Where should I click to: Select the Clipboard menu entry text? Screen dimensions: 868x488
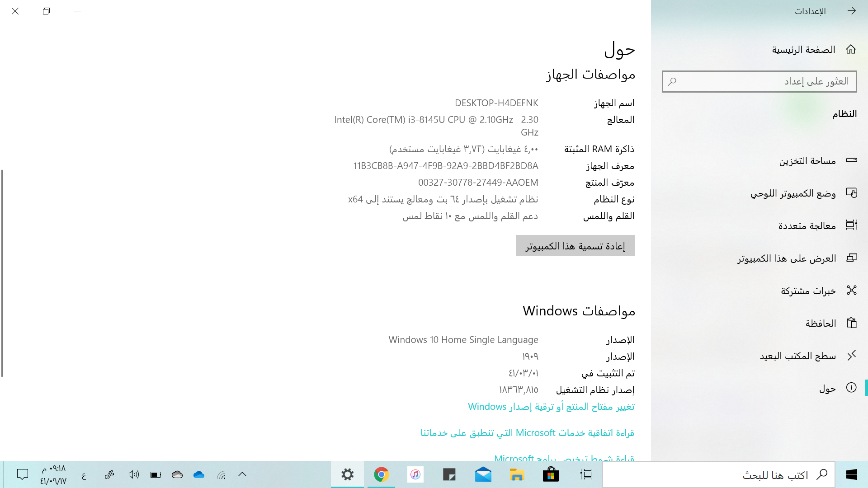click(x=821, y=324)
